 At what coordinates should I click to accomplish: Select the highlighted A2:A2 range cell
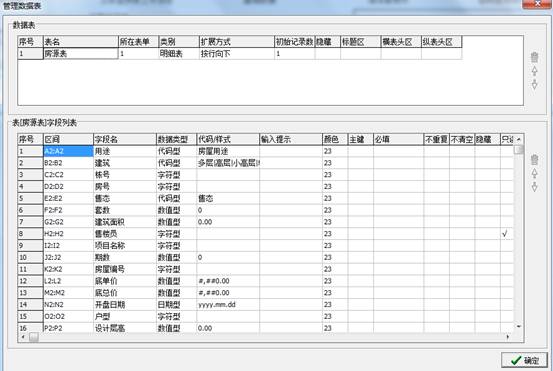68,151
